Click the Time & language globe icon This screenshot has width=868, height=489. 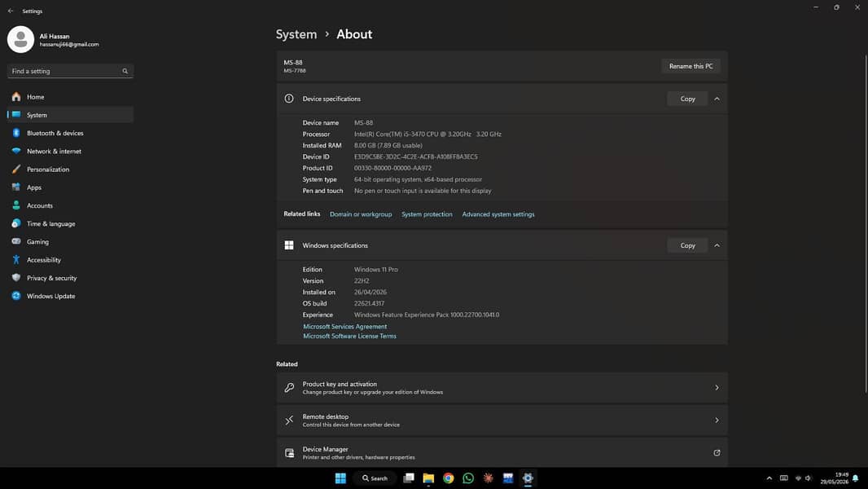(16, 224)
